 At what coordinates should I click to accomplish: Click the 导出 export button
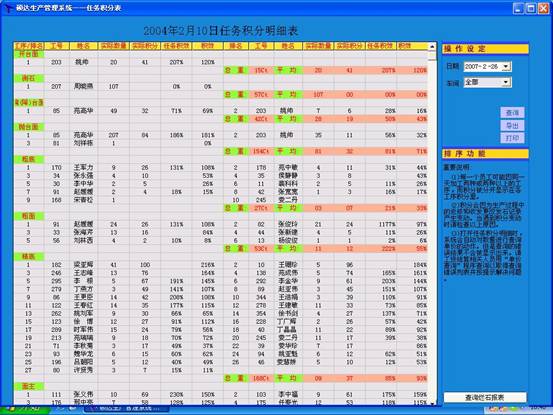click(x=512, y=126)
